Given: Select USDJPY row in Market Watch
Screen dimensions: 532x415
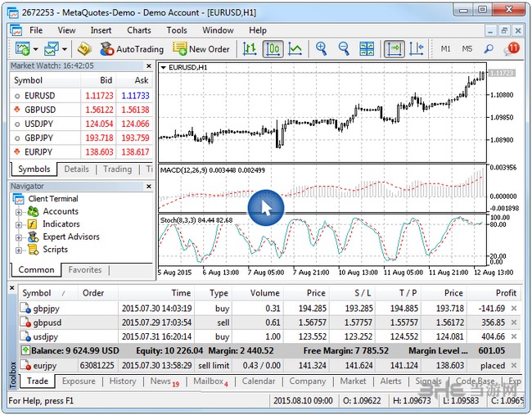Looking at the screenshot, I should pos(82,124).
